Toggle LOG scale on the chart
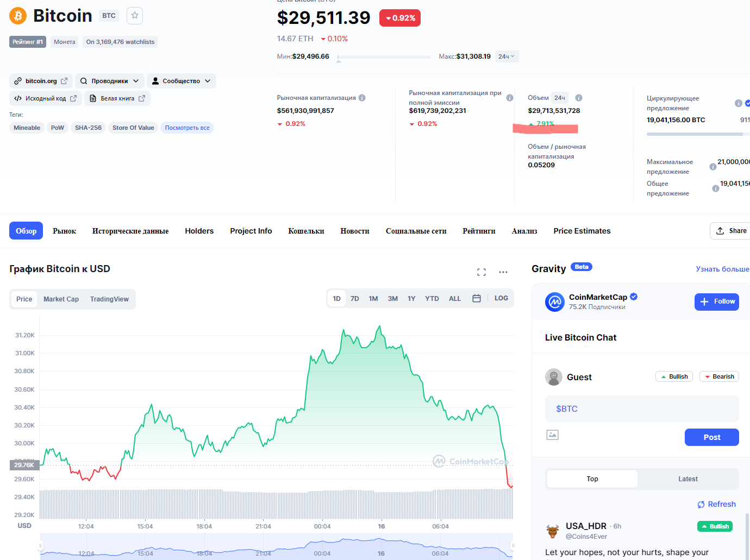Viewport: 750px width, 560px height. pos(501,298)
